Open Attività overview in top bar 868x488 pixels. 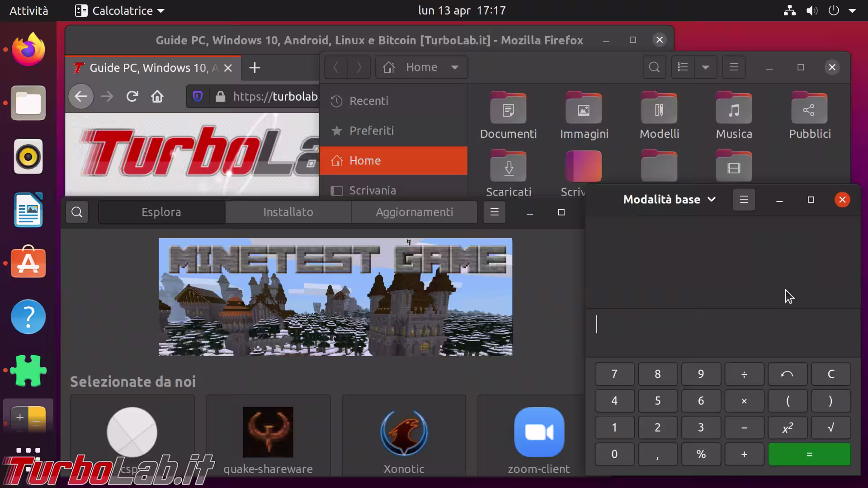point(28,10)
